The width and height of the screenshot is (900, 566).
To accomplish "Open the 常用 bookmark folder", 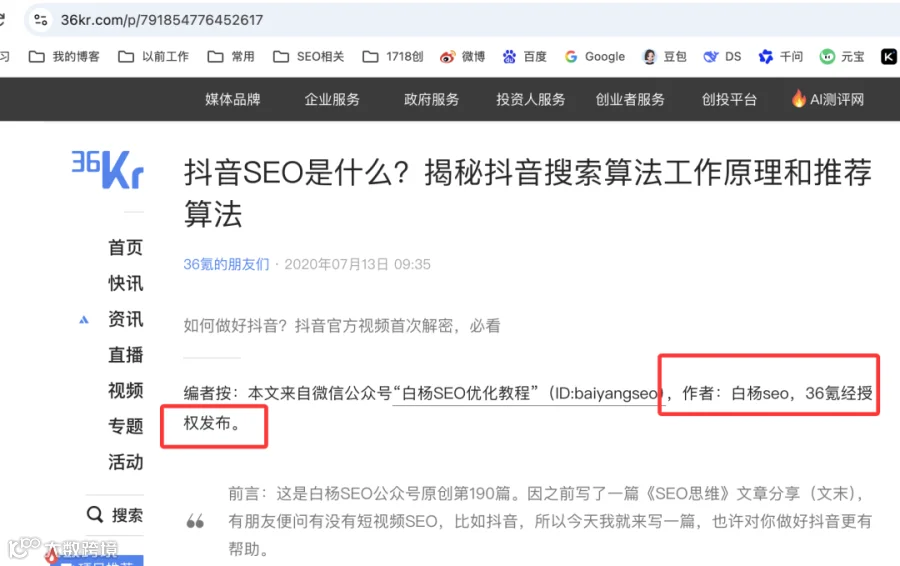I will pyautogui.click(x=231, y=56).
